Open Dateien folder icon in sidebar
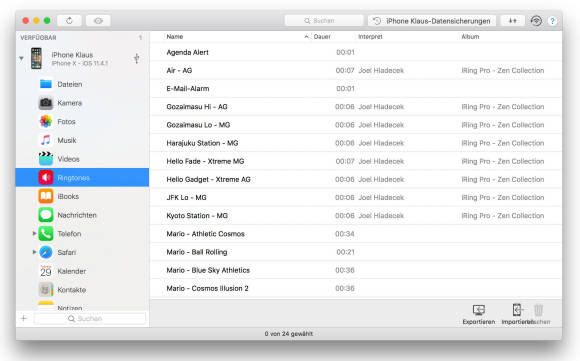This screenshot has height=361, width=580. [x=45, y=84]
